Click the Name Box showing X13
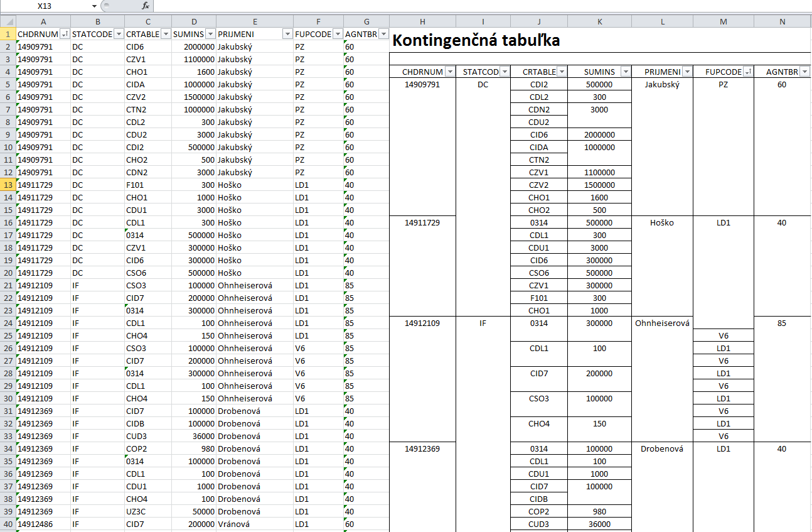This screenshot has height=532, width=812. [x=45, y=6]
